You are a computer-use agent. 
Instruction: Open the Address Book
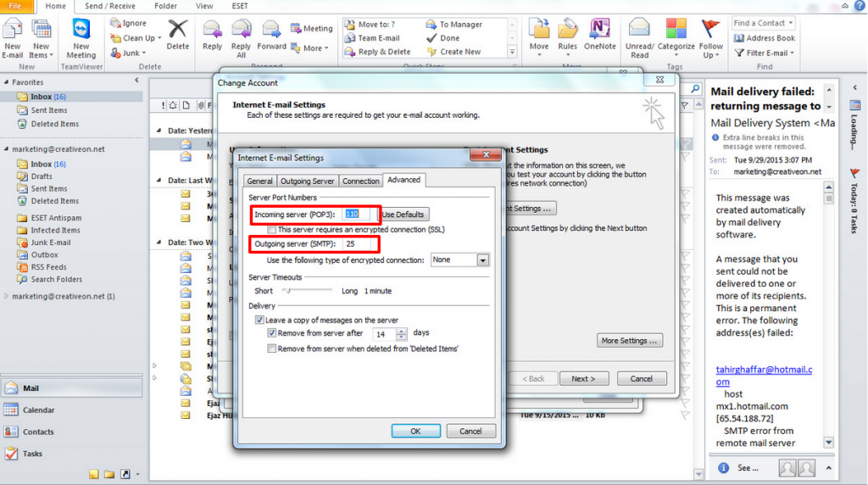[x=765, y=38]
